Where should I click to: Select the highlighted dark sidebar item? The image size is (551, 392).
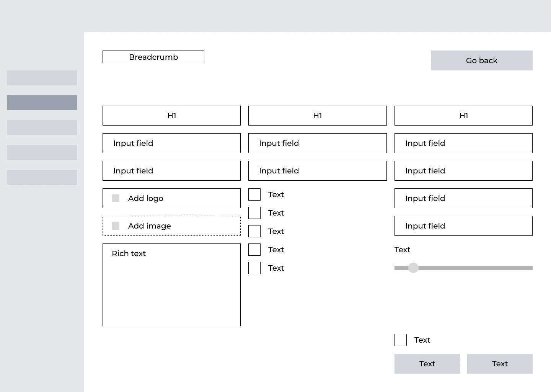42,103
